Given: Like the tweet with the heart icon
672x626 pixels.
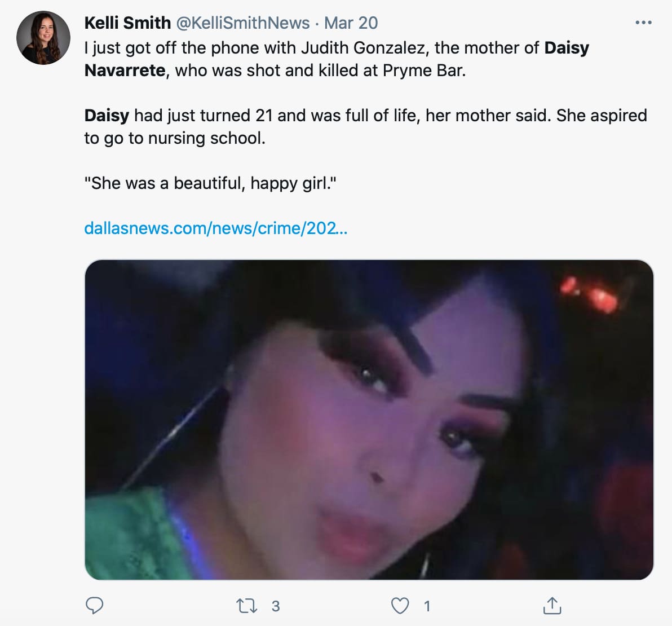Looking at the screenshot, I should point(400,606).
